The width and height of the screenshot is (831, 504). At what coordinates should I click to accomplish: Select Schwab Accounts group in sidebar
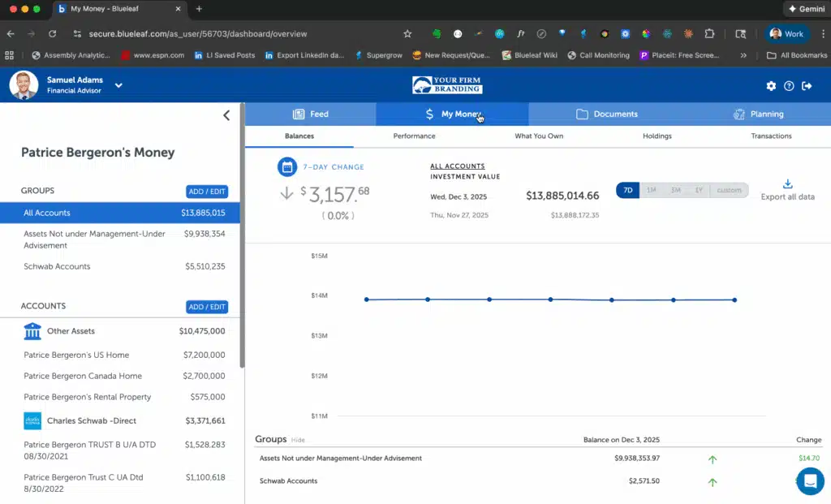(57, 266)
